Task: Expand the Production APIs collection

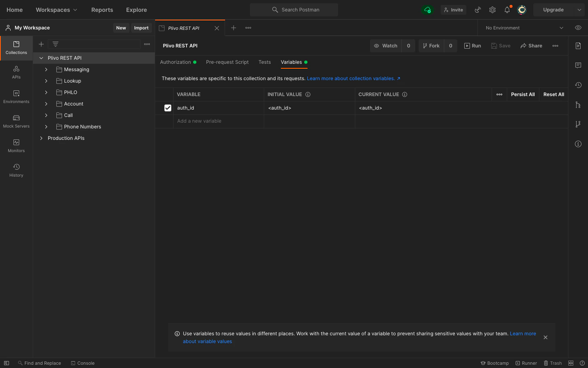Action: [41, 138]
